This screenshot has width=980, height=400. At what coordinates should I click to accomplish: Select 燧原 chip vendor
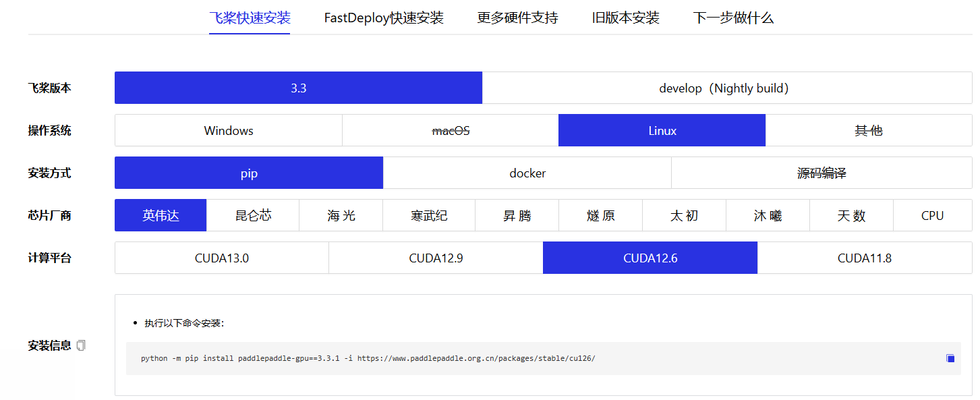pyautogui.click(x=601, y=215)
